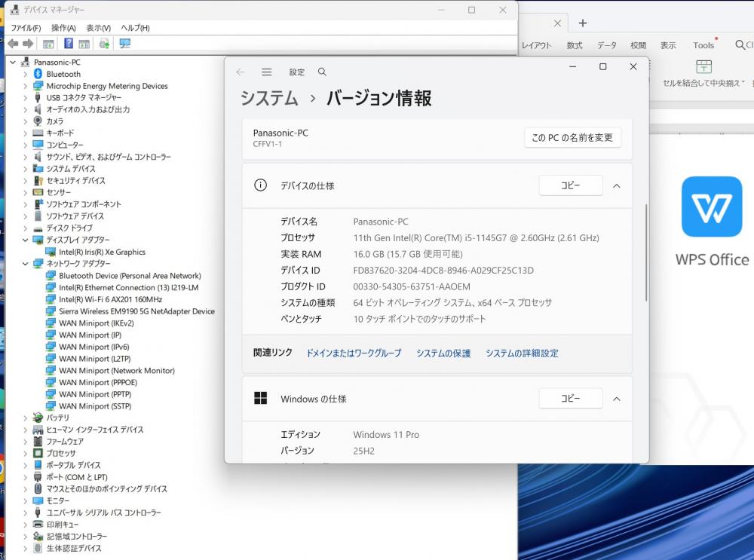
Task: Open the システムの保護 link
Action: pos(443,353)
